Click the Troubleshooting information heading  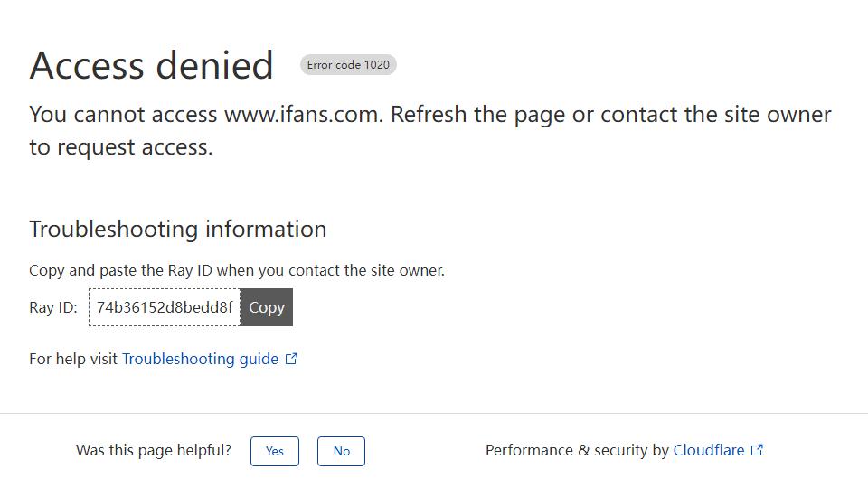pyautogui.click(x=177, y=229)
